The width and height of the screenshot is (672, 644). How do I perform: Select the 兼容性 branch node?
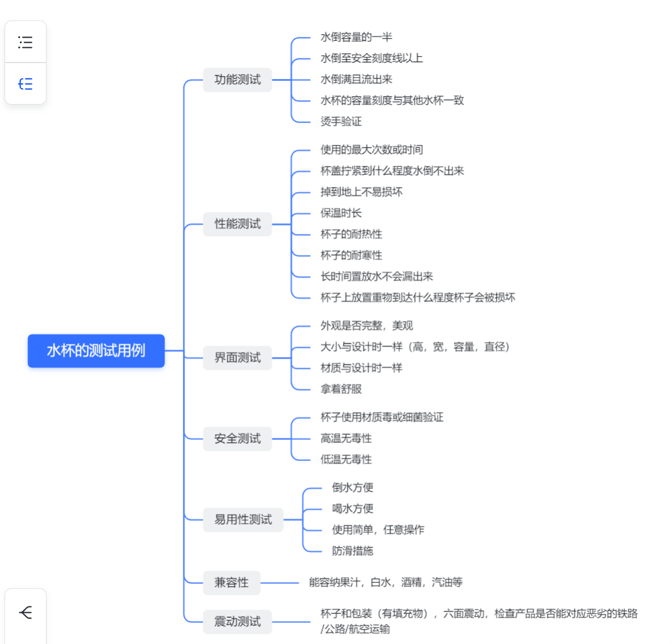click(x=231, y=583)
